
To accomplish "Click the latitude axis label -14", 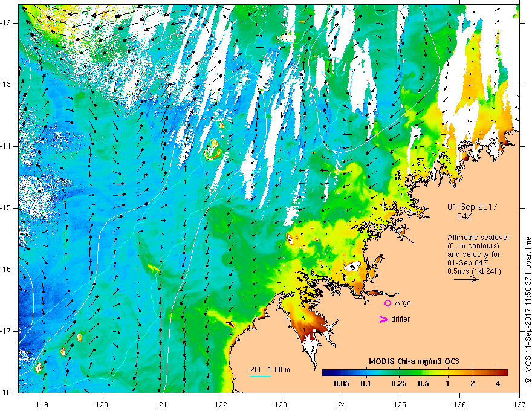I will tap(7, 146).
